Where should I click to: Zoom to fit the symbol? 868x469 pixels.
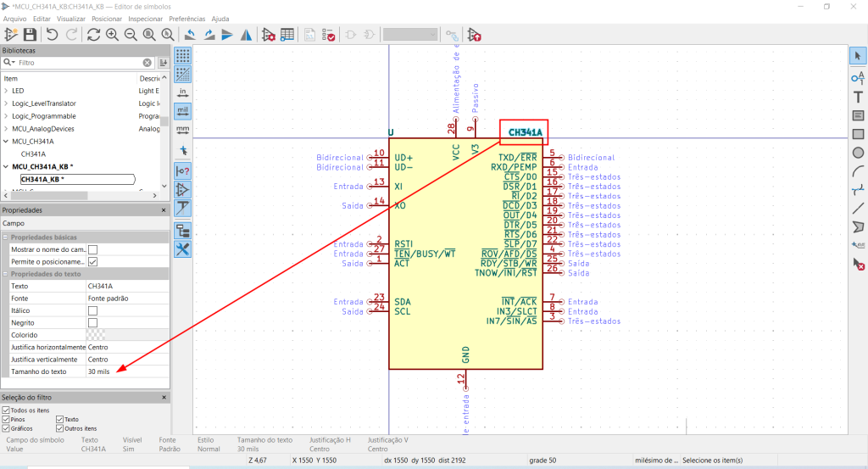click(x=149, y=35)
